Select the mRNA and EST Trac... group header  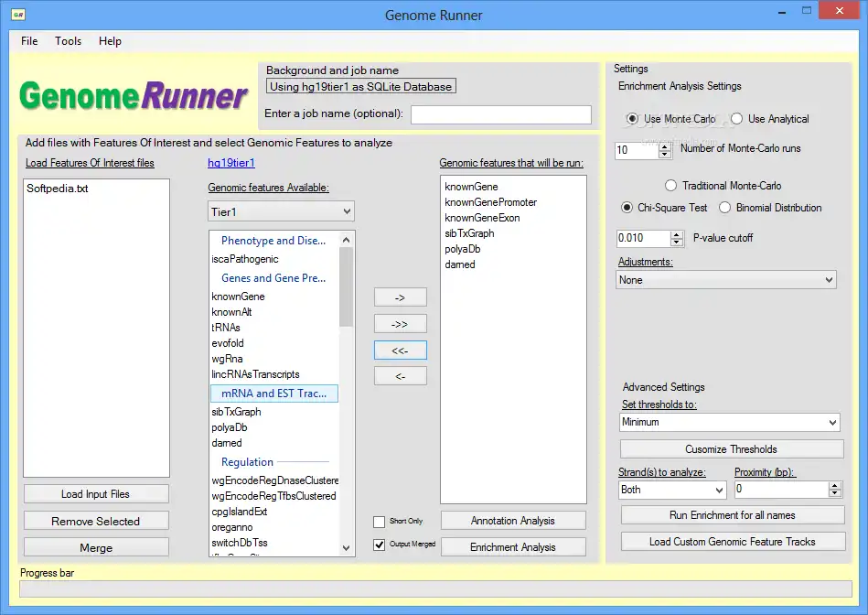pyautogui.click(x=274, y=394)
